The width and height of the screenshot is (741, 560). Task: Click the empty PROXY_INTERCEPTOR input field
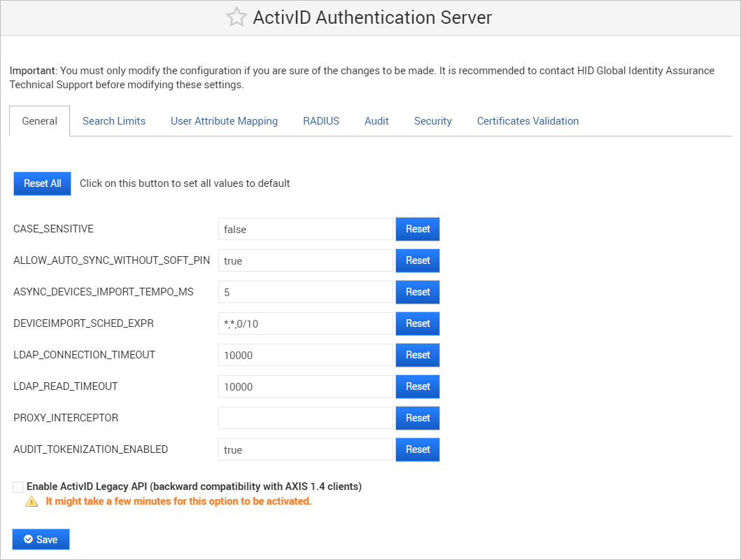305,418
